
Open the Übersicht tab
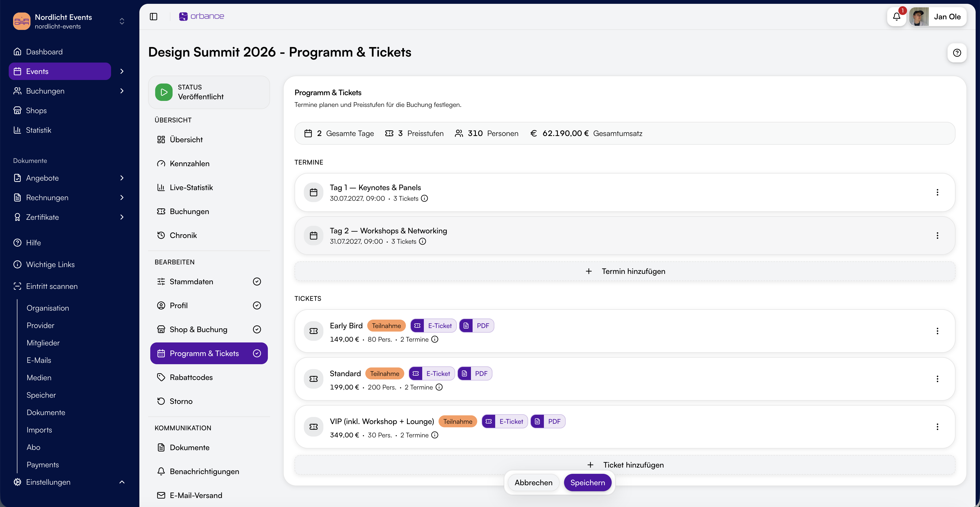tap(209, 140)
